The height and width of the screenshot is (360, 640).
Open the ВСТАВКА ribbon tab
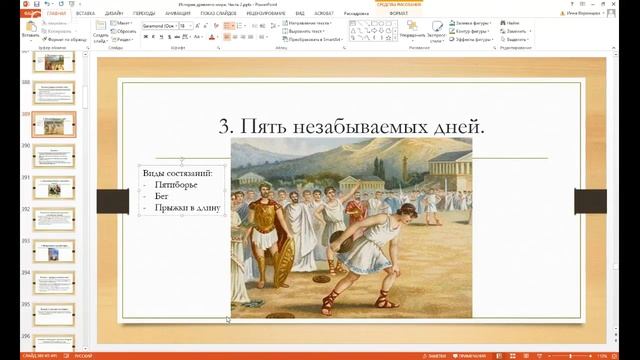85,13
